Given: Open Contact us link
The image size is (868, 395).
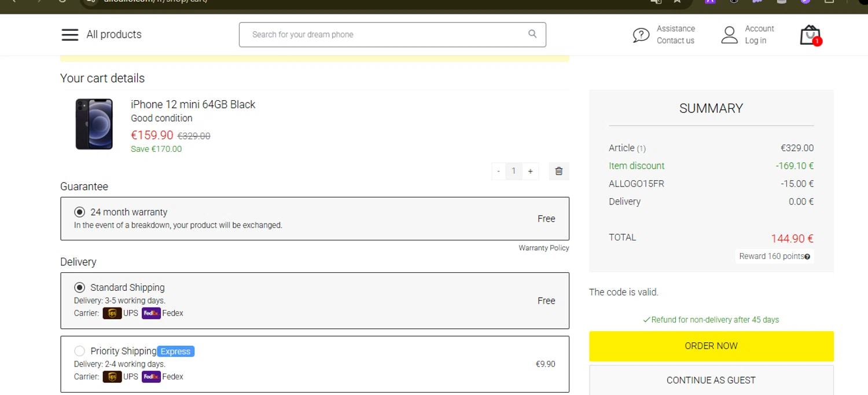Looking at the screenshot, I should pyautogui.click(x=675, y=41).
